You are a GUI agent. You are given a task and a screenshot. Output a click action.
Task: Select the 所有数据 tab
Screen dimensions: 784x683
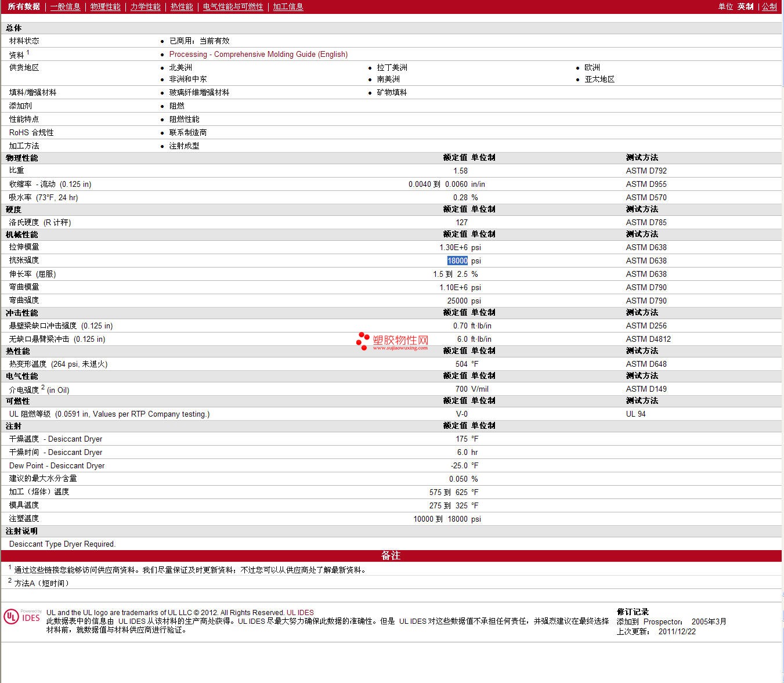tap(24, 7)
